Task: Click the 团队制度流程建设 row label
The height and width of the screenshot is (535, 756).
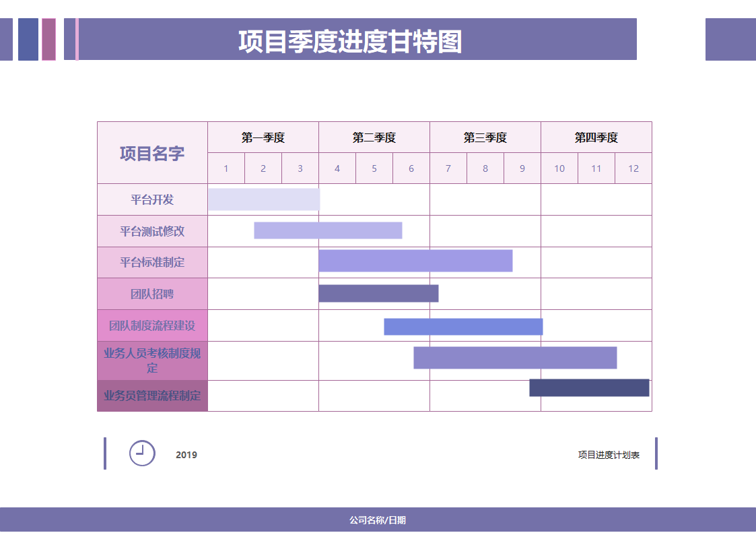Action: (152, 325)
